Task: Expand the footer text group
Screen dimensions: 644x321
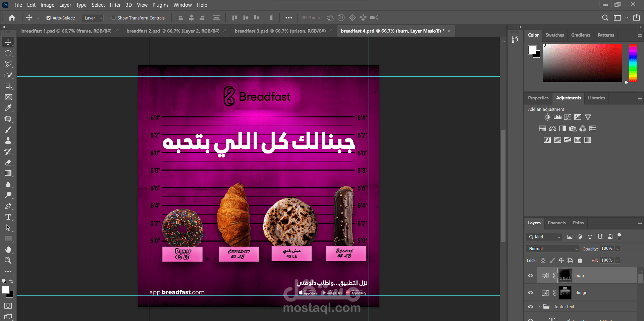Action: point(540,307)
